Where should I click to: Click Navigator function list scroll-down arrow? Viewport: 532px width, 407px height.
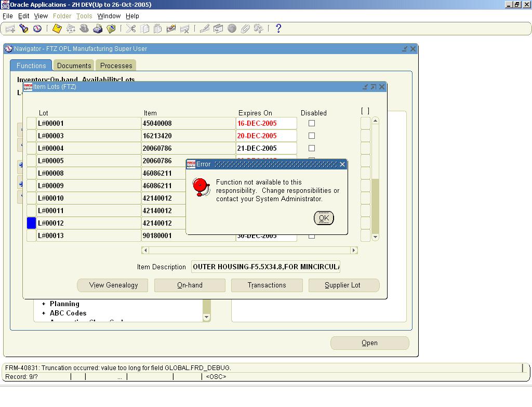pos(207,317)
